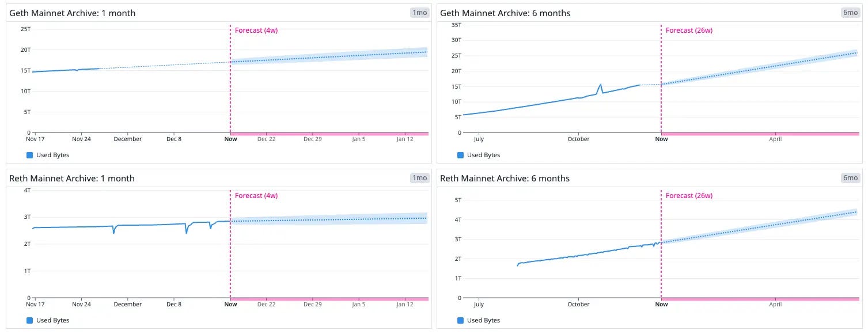Click the Dec 22 tick on Reth 1 month axis
868x334 pixels.
point(266,304)
